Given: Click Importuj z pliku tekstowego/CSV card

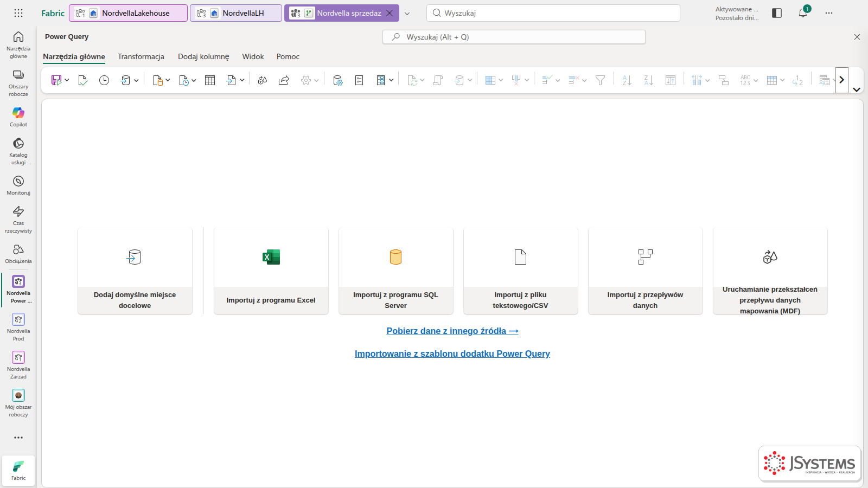Looking at the screenshot, I should (521, 271).
